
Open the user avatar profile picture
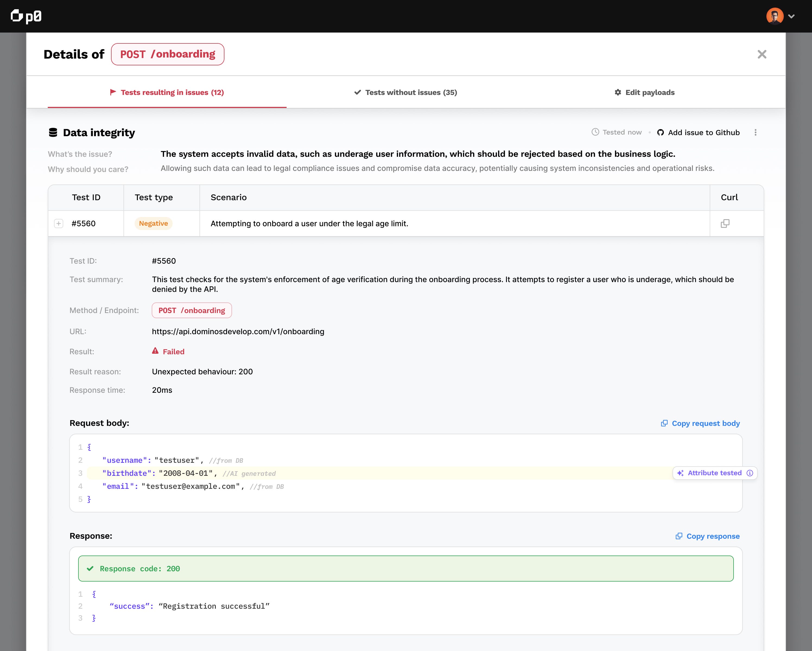coord(775,16)
